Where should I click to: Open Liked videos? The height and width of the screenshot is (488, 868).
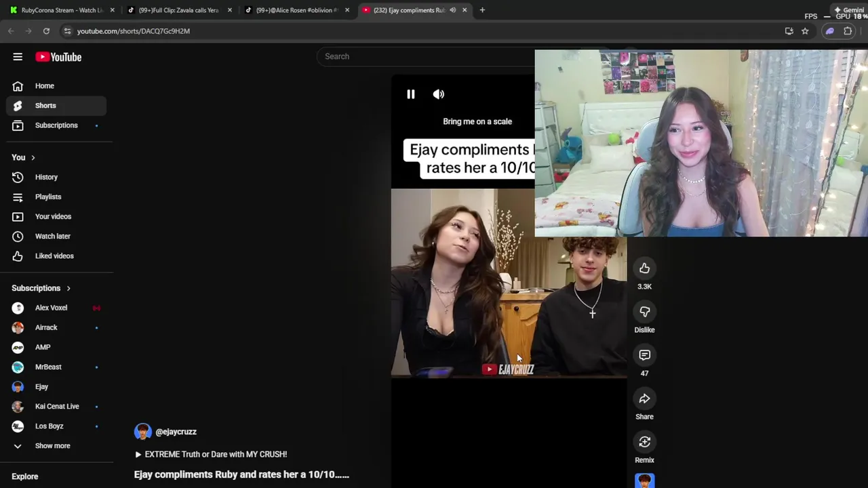click(56, 256)
